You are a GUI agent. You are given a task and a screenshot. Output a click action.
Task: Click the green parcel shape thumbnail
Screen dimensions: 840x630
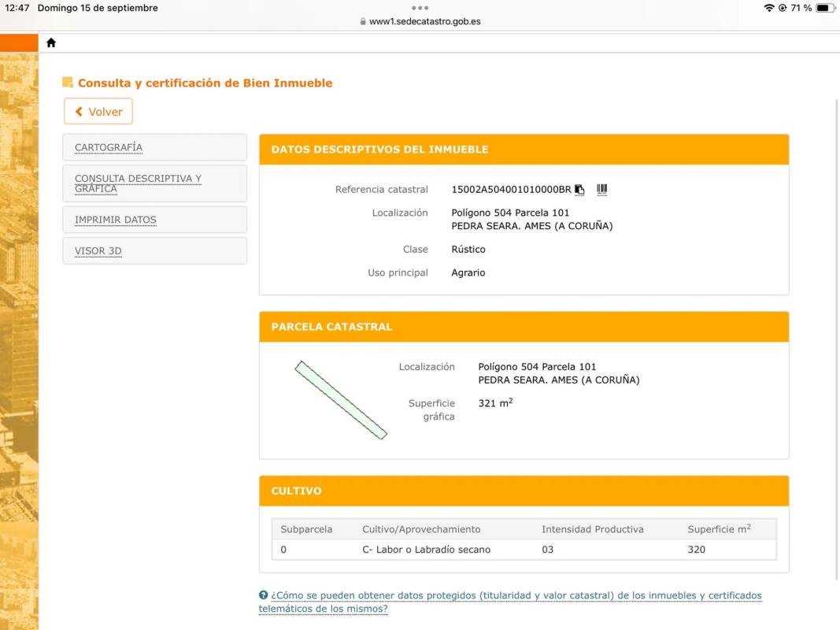[x=341, y=400]
